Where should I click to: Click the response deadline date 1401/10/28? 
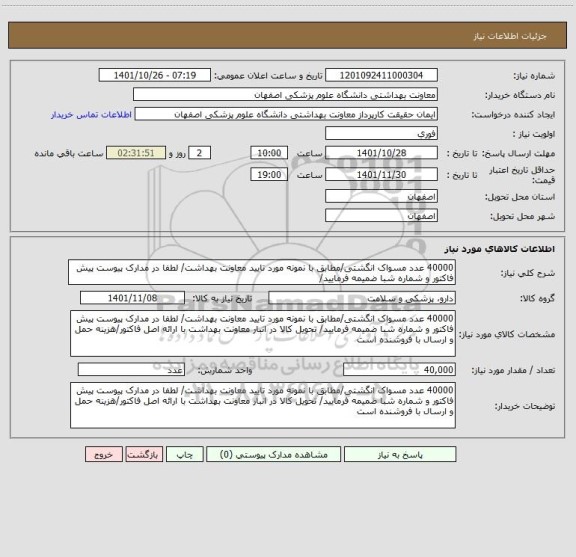381,153
